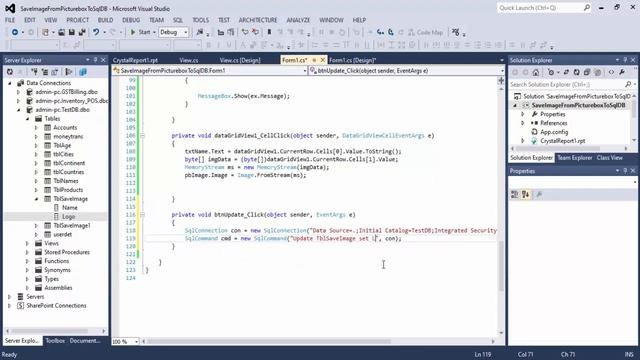The image size is (640, 360).
Task: Click the Search Solution Explorer field
Action: [572, 84]
